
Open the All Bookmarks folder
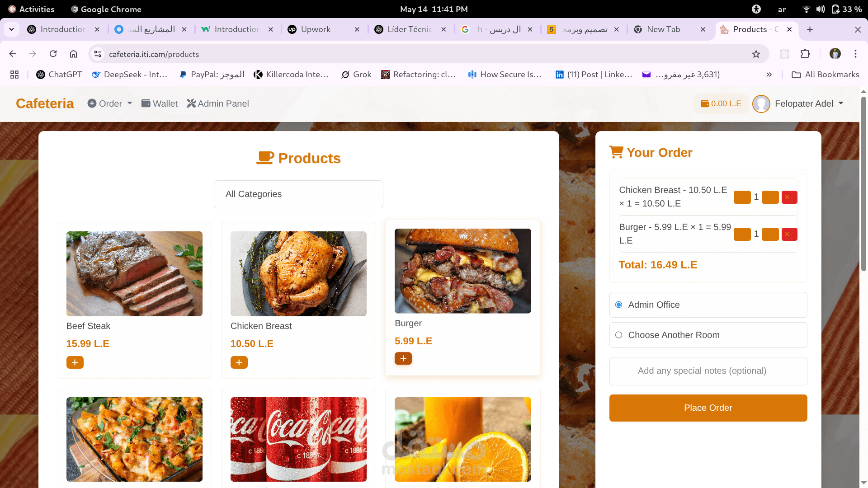(x=826, y=75)
